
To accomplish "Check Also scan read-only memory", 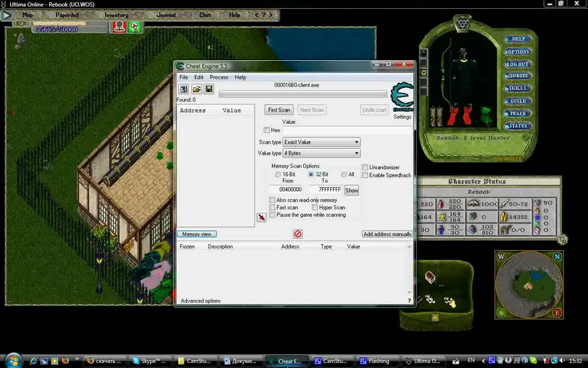I will (x=272, y=200).
